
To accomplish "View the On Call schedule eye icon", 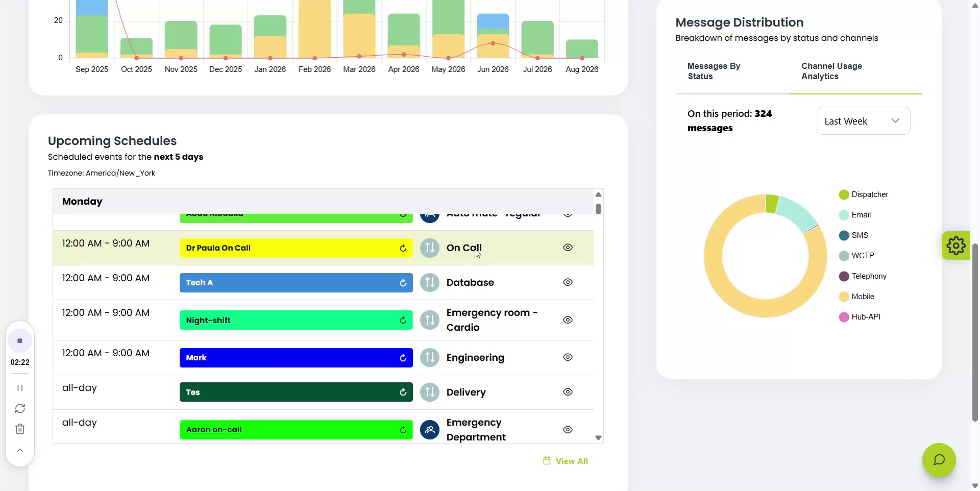I will click(568, 248).
